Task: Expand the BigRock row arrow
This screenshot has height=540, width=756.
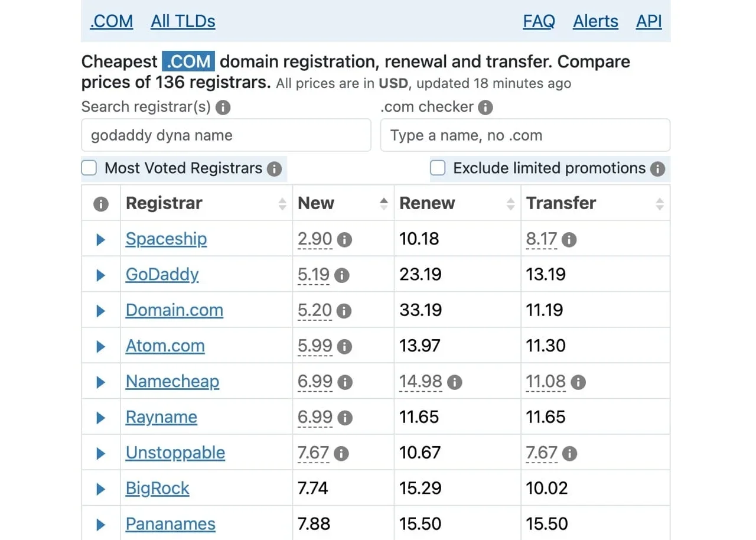Action: pos(100,489)
